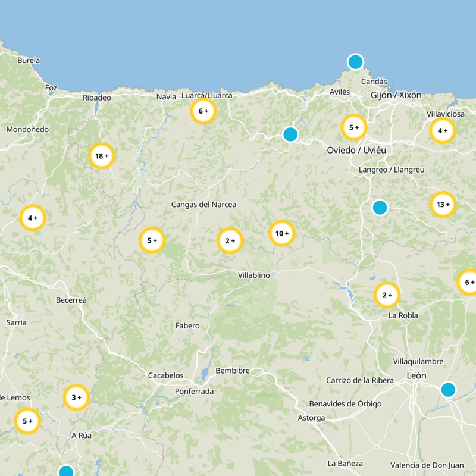Open the 4+ cluster northwest of Becerreá
The height and width of the screenshot is (476, 476).
point(33,218)
